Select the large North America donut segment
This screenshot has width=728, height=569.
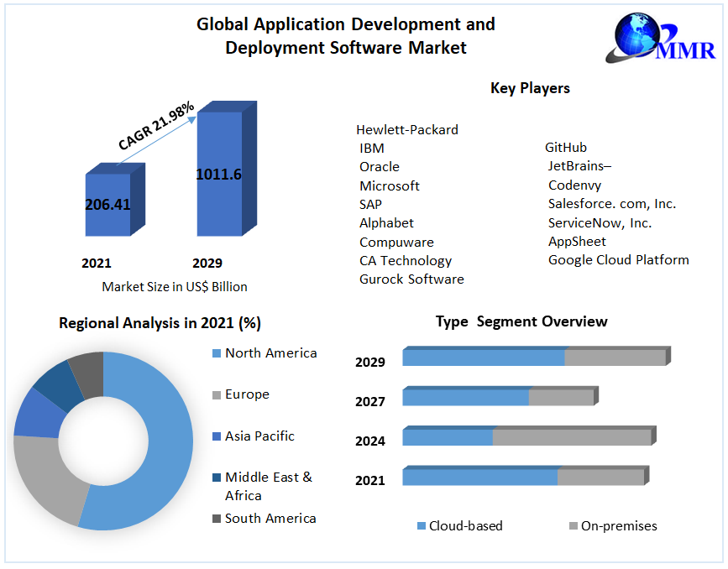160,445
